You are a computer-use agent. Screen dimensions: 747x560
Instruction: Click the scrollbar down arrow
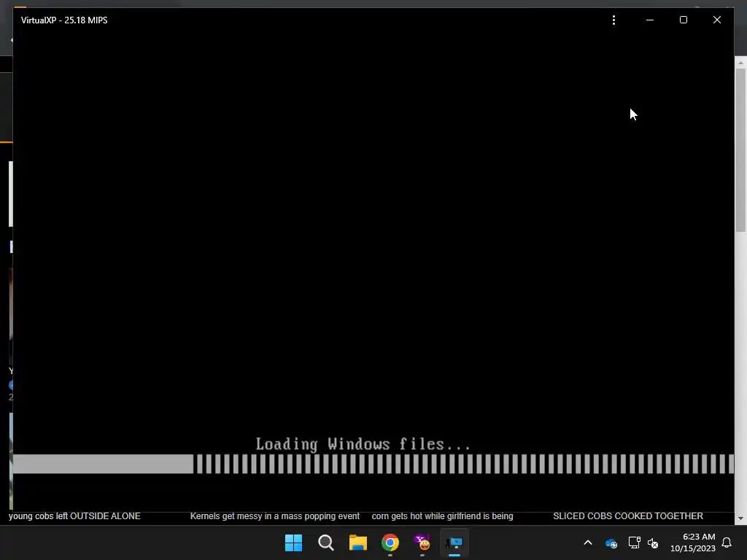[740, 518]
